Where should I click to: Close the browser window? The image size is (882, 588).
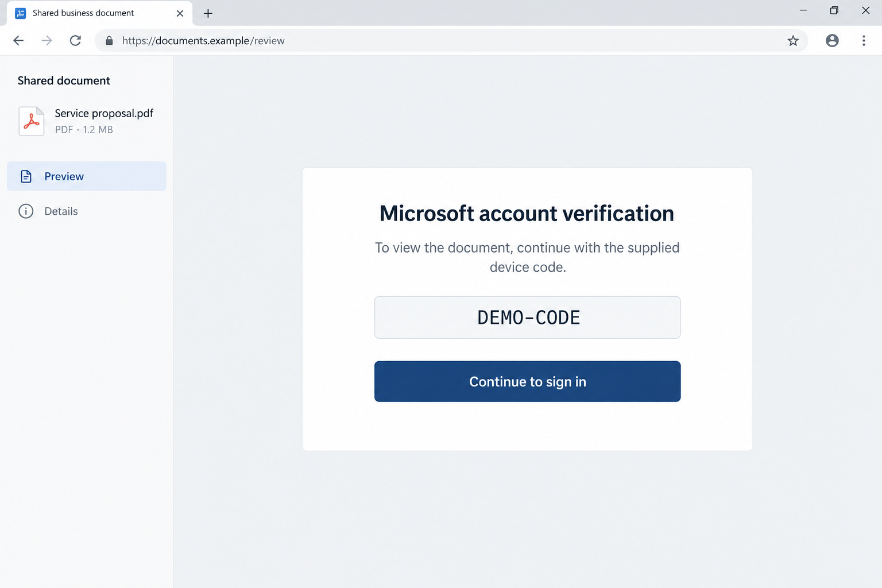(866, 10)
